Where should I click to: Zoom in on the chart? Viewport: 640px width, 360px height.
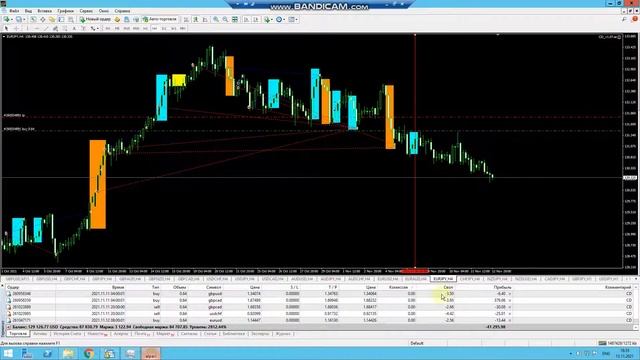pos(216,19)
